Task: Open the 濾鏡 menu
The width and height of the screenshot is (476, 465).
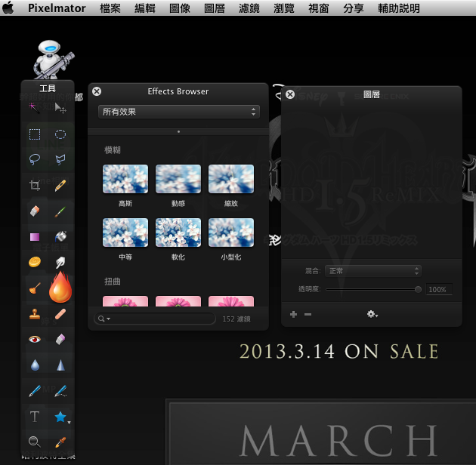Action: pos(249,8)
